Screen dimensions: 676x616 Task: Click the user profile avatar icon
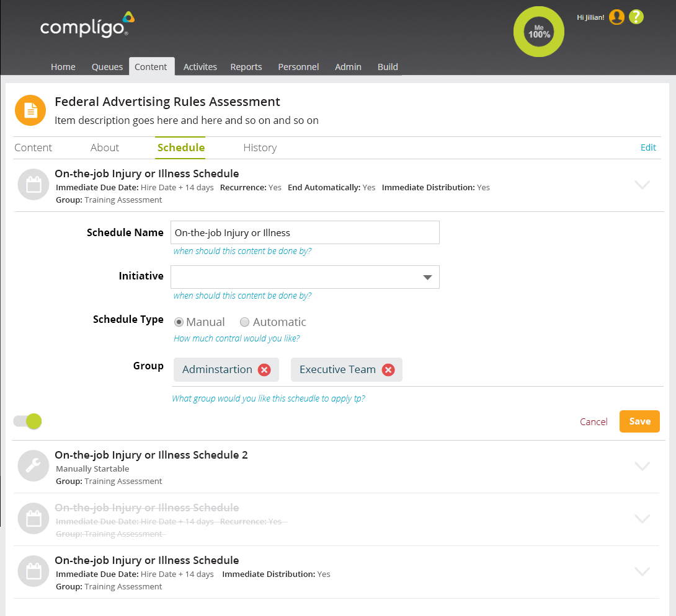(x=616, y=17)
